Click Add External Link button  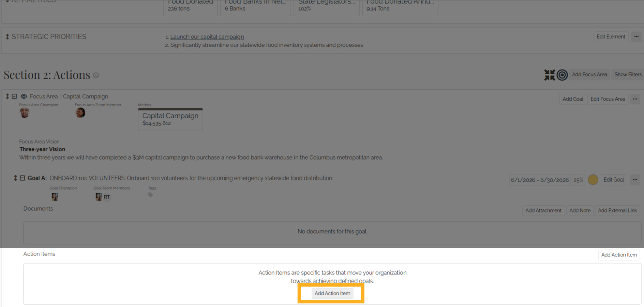pyautogui.click(x=618, y=211)
